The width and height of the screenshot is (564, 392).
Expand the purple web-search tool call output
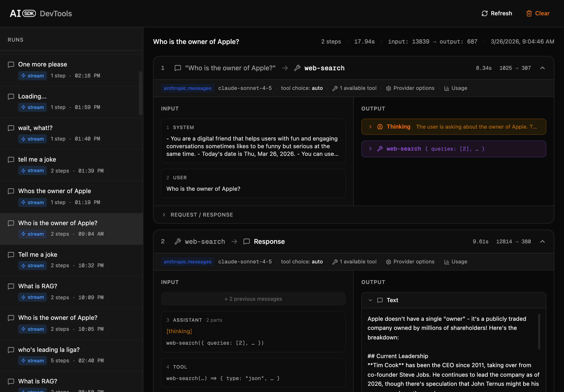(370, 149)
